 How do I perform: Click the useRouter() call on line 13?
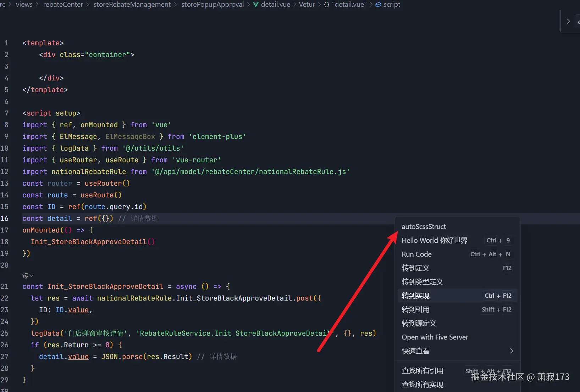coord(107,183)
